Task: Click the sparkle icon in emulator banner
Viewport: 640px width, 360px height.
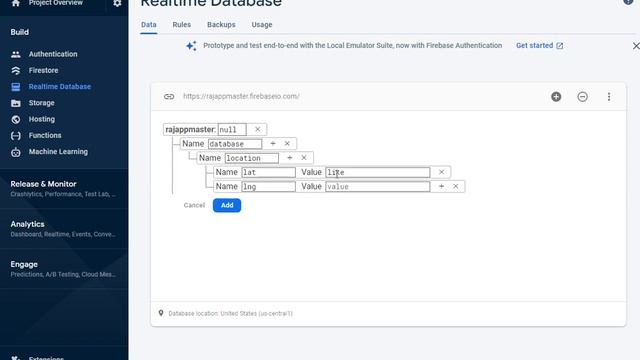Action: coord(191,46)
